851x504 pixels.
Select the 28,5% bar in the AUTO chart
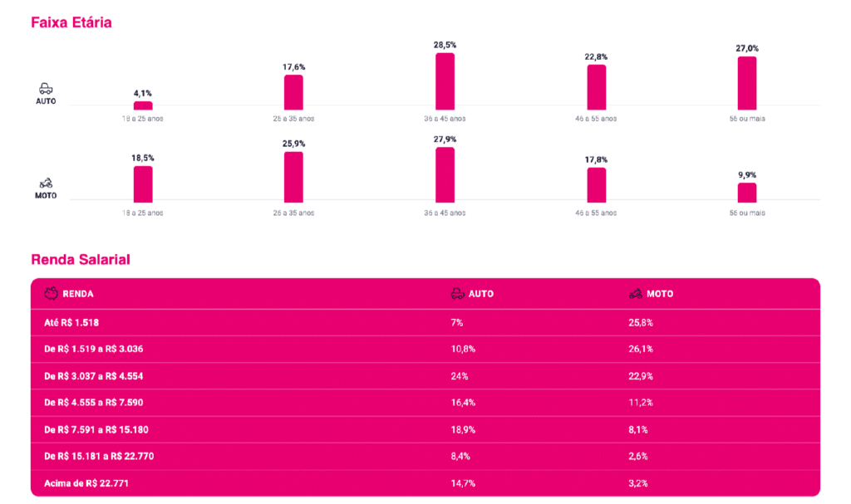click(x=445, y=81)
